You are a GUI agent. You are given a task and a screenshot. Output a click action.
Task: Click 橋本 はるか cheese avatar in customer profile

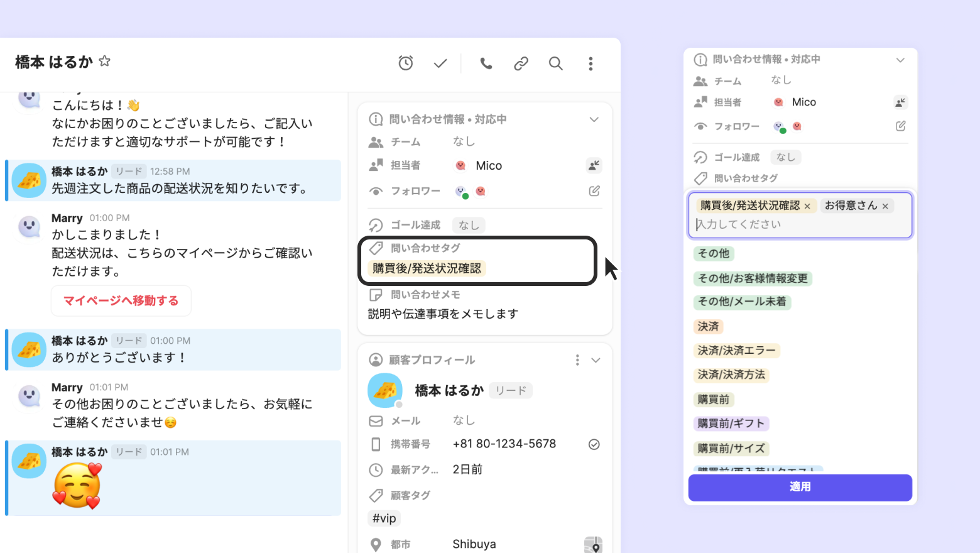[x=385, y=390]
